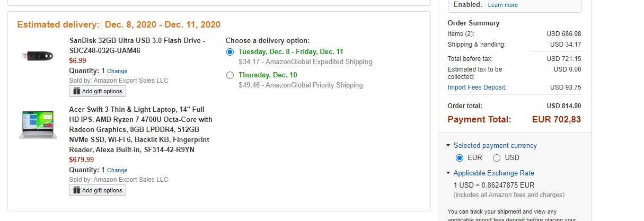Screen dimensions: 644x221
Task: Choose EUR as payment currency
Action: click(x=460, y=158)
